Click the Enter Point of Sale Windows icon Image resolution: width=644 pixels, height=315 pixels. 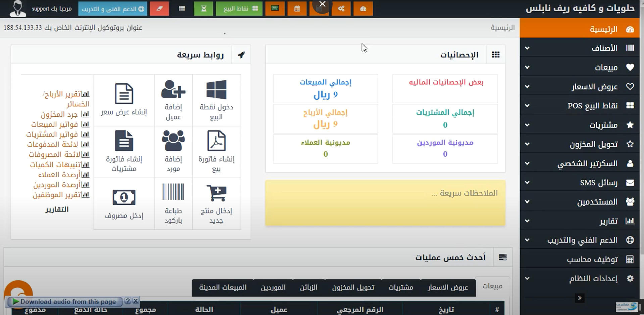216,90
